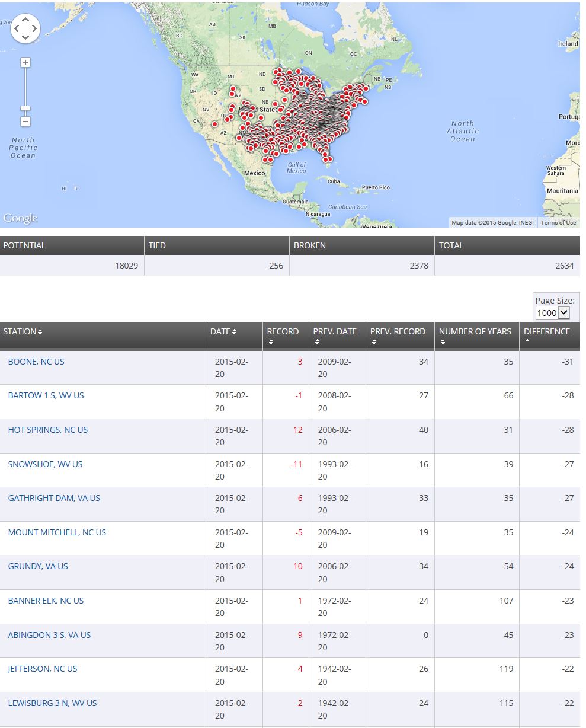This screenshot has height=728, width=586.
Task: Open the Page Size dropdown
Action: pyautogui.click(x=552, y=312)
